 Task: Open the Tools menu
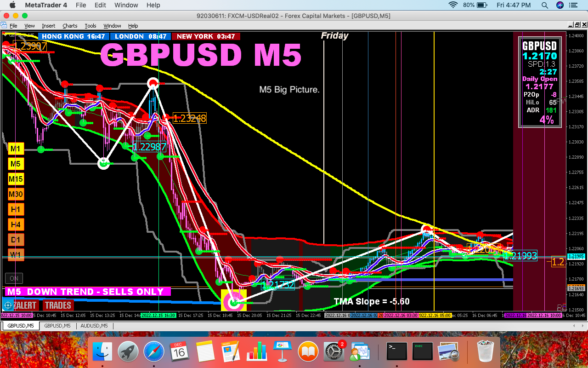(x=90, y=26)
